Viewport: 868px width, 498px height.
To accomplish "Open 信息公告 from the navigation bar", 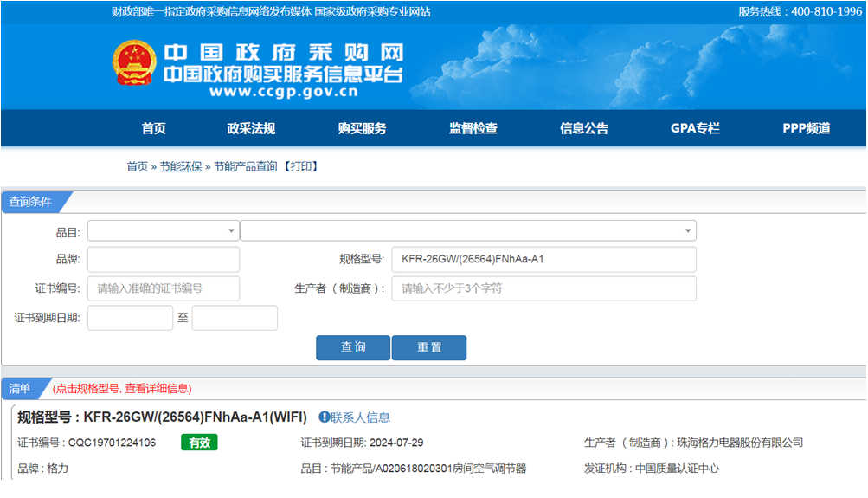I will [x=584, y=128].
